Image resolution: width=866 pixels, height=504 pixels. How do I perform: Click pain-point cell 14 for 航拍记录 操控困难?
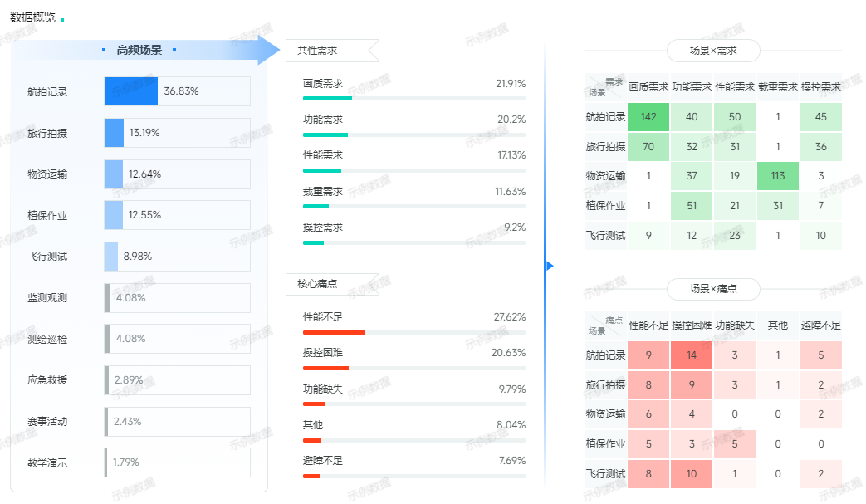click(692, 355)
